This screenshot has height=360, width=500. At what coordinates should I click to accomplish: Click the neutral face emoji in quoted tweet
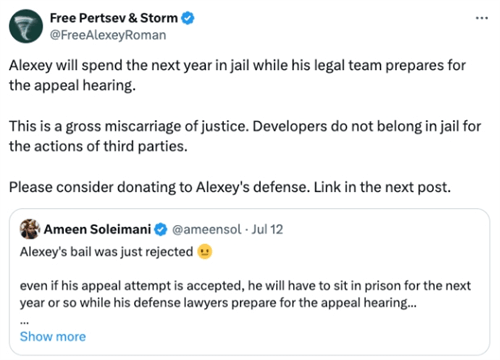pos(205,252)
